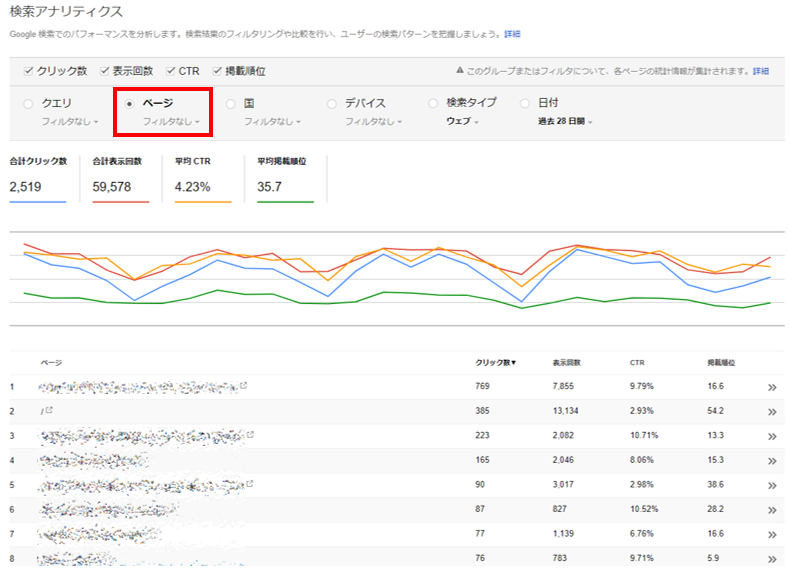
Task: Select the ページ radio button
Action: tap(129, 104)
